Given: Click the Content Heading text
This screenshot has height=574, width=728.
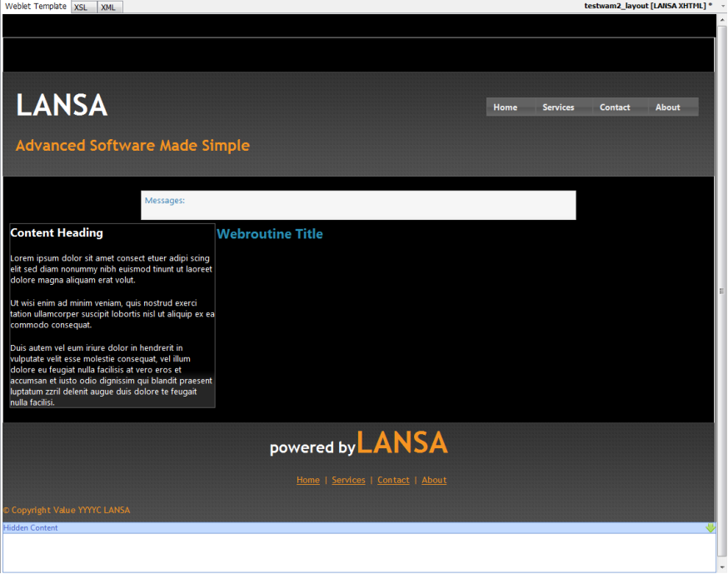Looking at the screenshot, I should [x=57, y=232].
